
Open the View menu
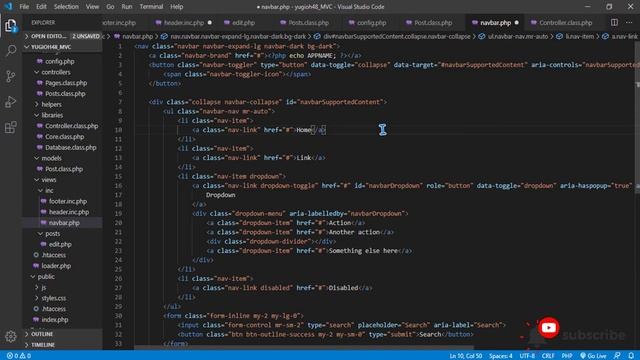(x=92, y=7)
